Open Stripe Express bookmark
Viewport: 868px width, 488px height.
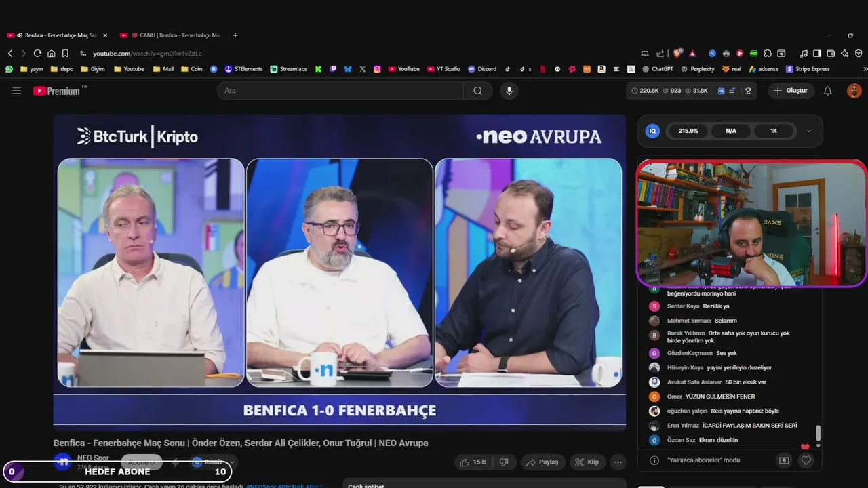(x=808, y=69)
